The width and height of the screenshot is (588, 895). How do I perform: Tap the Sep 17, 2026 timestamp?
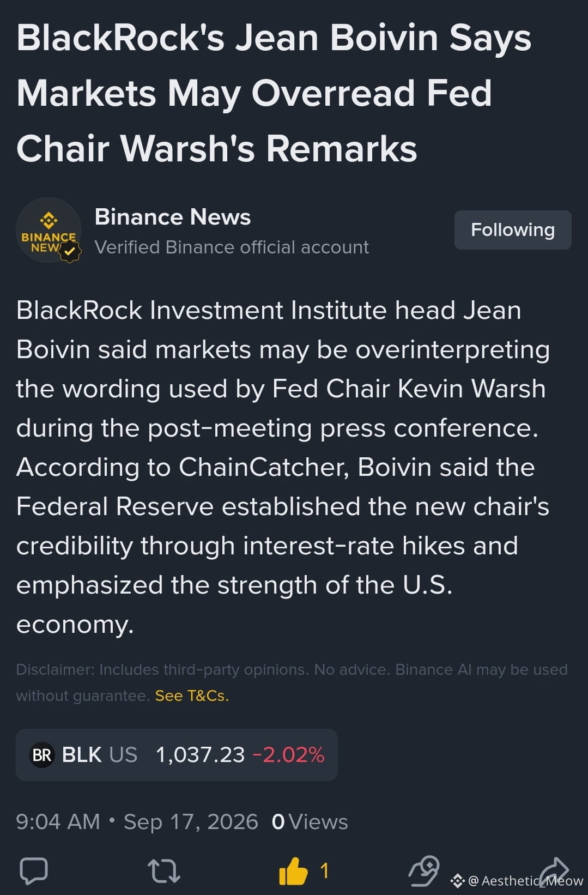coord(191,821)
